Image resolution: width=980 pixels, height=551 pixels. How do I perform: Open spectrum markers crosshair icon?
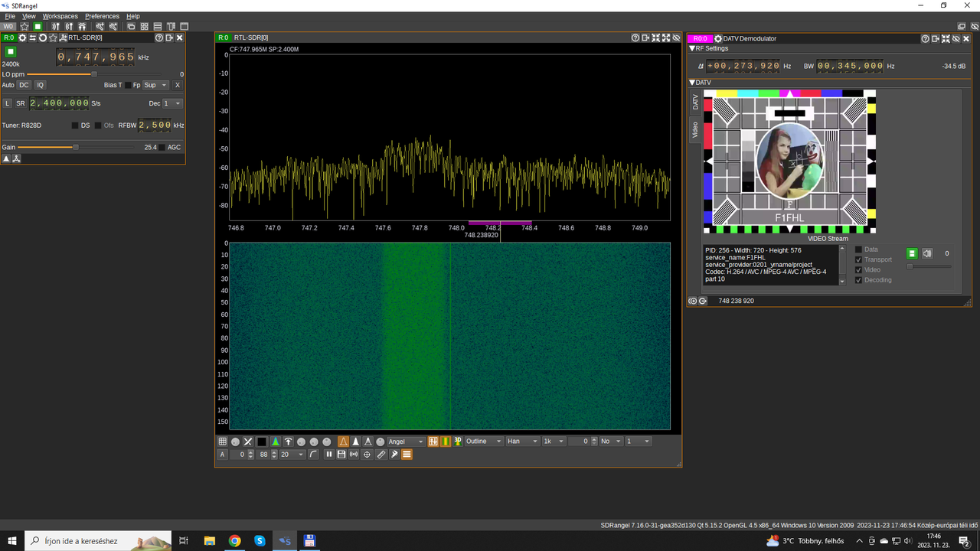(x=367, y=455)
